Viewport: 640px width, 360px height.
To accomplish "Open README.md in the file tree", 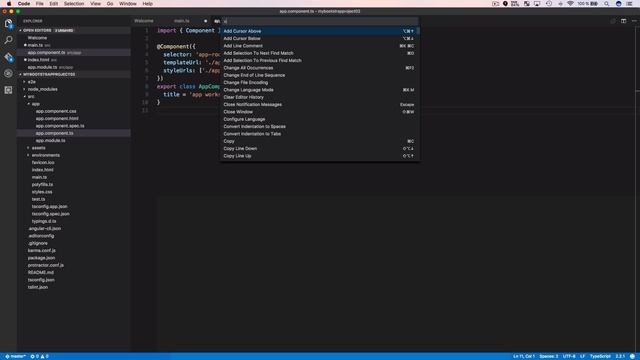I will pyautogui.click(x=40, y=273).
